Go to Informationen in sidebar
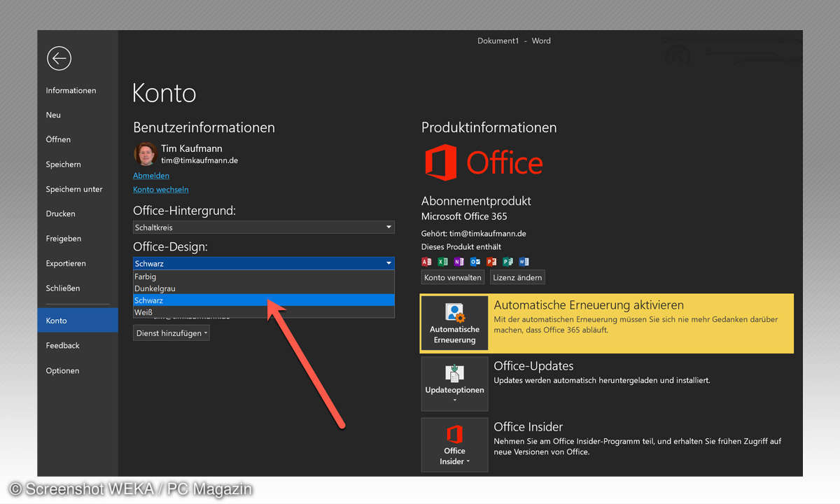Viewport: 840px width, 504px height. (71, 90)
